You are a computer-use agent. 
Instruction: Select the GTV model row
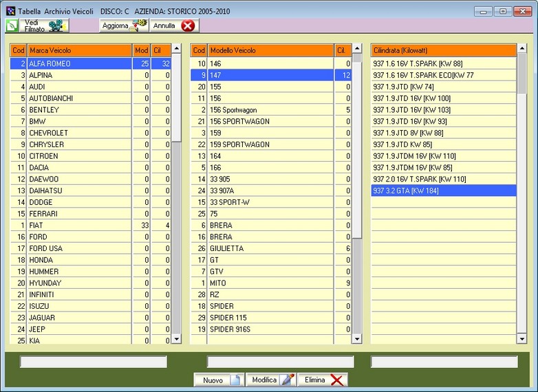coord(271,272)
